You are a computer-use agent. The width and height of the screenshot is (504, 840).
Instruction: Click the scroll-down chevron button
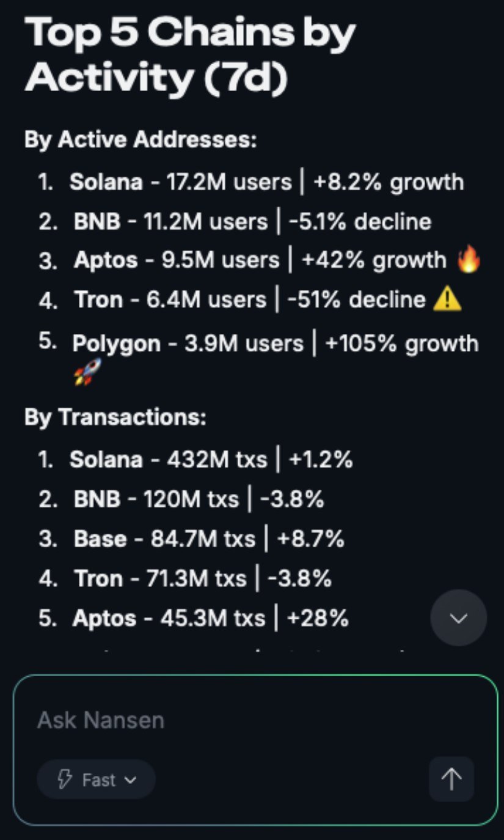[x=458, y=617]
